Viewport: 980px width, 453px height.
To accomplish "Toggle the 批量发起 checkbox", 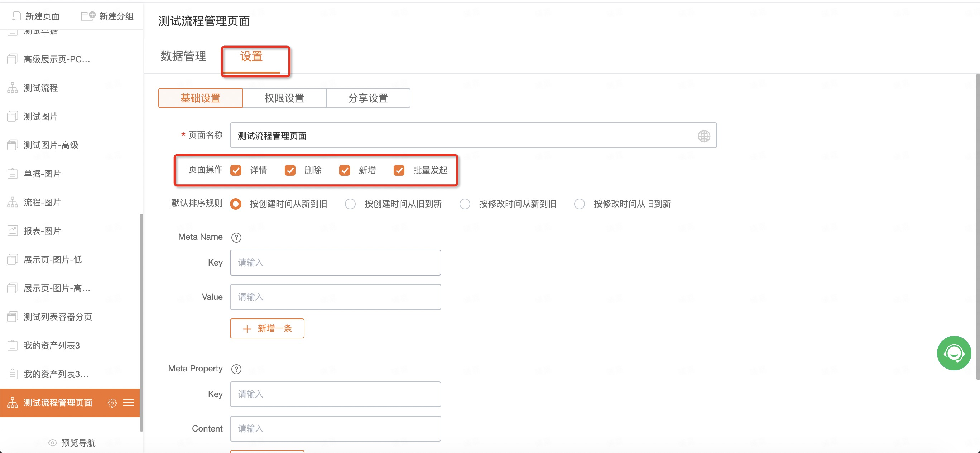I will [399, 170].
